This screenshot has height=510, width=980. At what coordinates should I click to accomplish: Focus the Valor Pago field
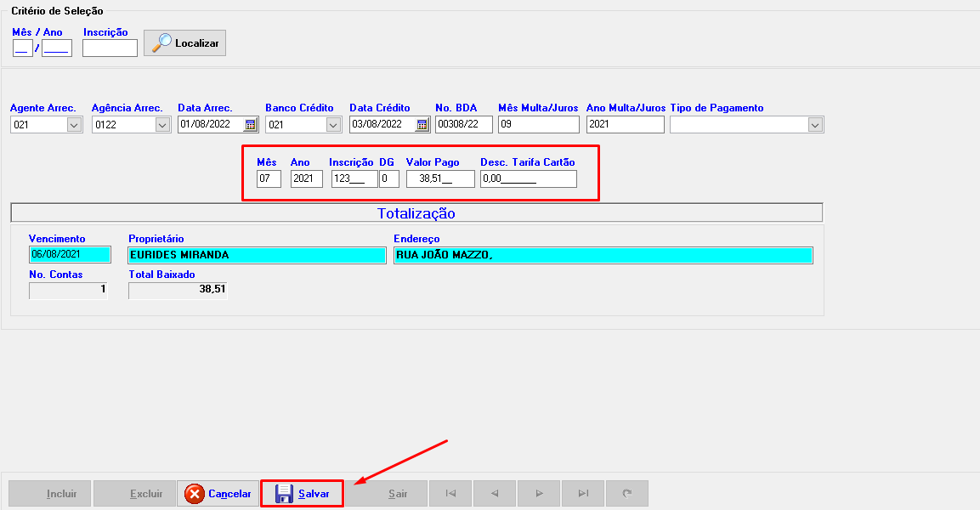[440, 179]
